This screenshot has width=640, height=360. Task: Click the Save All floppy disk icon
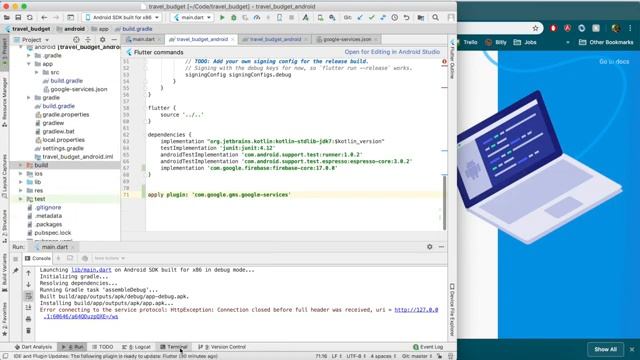[x=18, y=18]
